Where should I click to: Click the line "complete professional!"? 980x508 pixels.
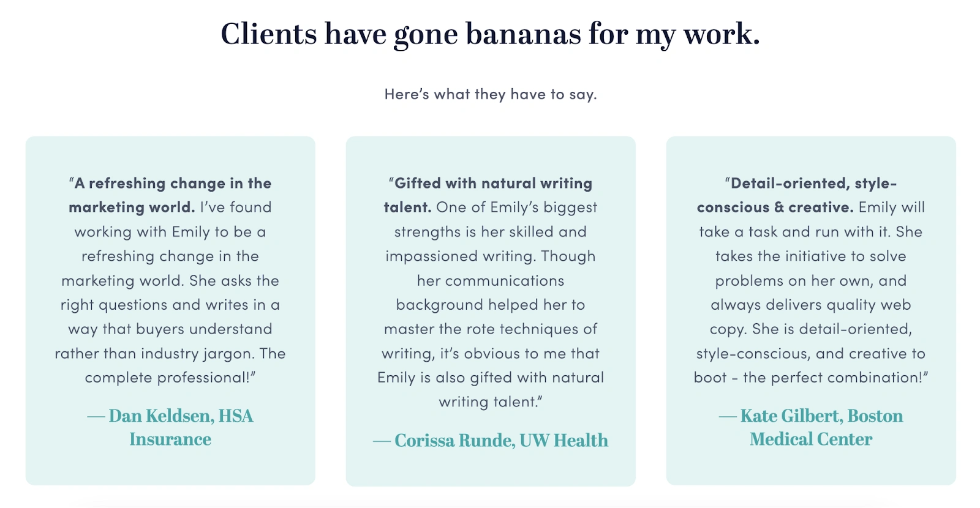[x=170, y=378]
